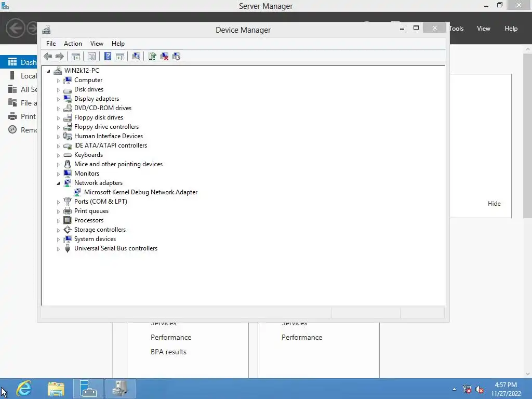Expand the IDE ATA/ATAPI controllers node

58,146
